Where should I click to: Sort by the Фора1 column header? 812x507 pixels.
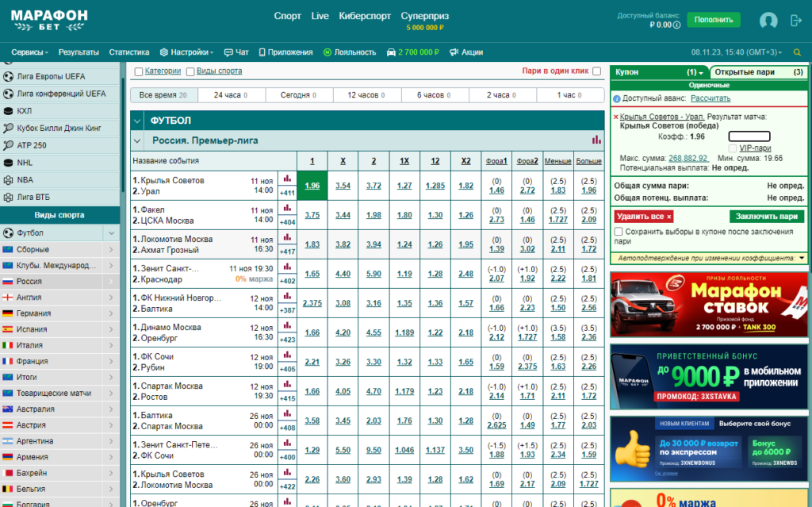[496, 161]
